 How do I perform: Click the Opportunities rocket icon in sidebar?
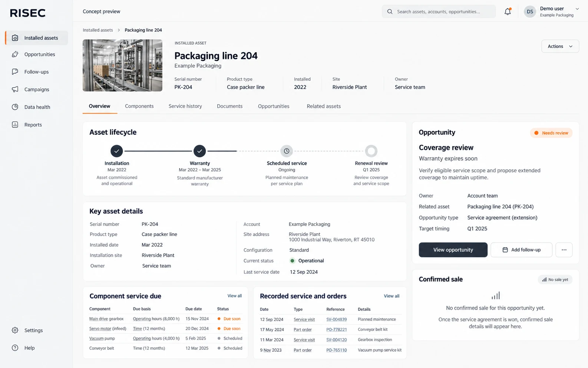tap(15, 54)
